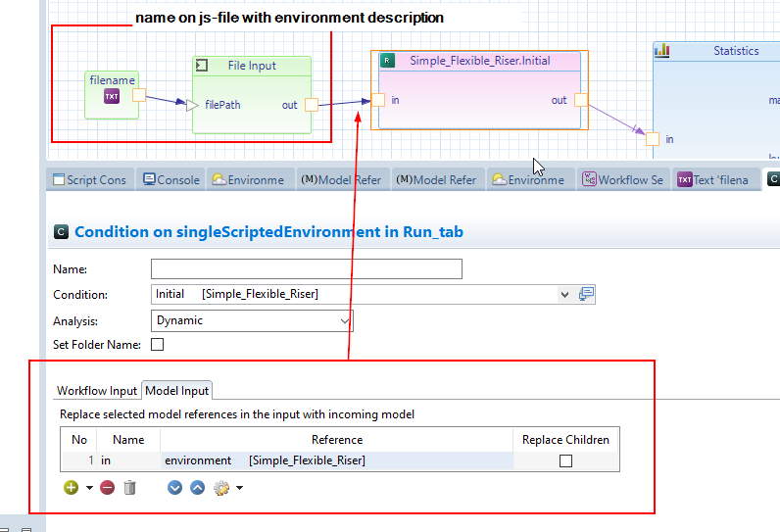Enable Replace Children checkbox in row 1
This screenshot has width=780, height=532.
565,460
